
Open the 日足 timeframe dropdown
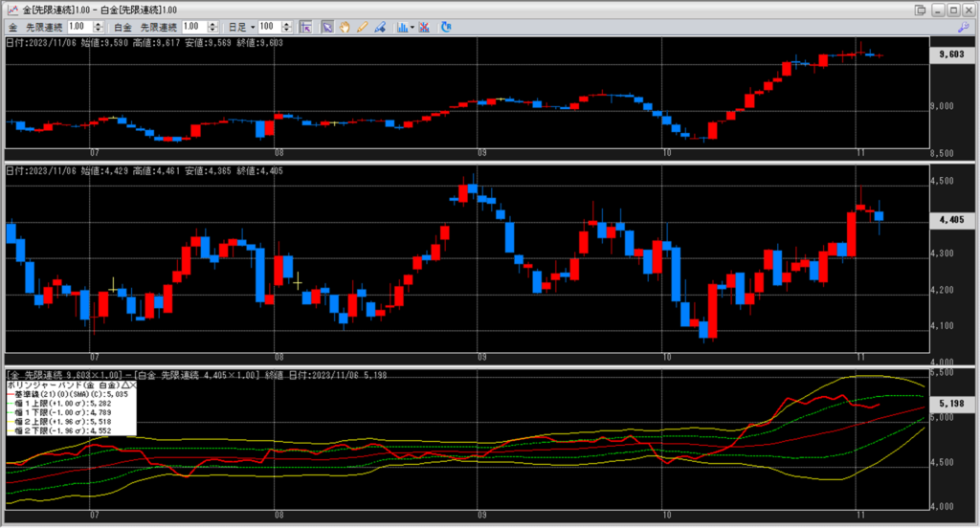(x=241, y=27)
